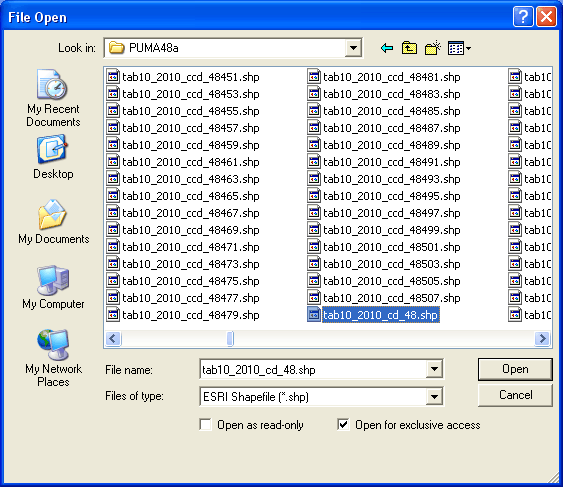Select file icon of tab10_2010_ccd_48453.shp
This screenshot has height=487, width=563.
pos(113,94)
